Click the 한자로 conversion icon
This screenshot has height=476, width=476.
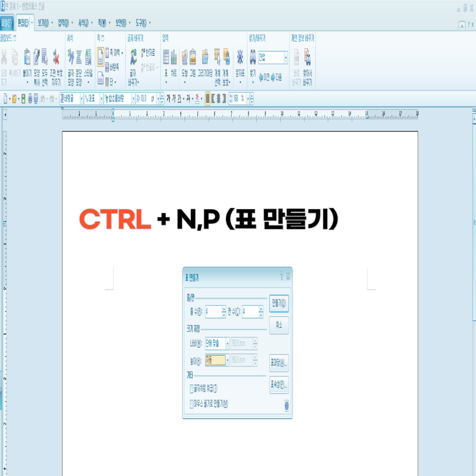[x=148, y=53]
